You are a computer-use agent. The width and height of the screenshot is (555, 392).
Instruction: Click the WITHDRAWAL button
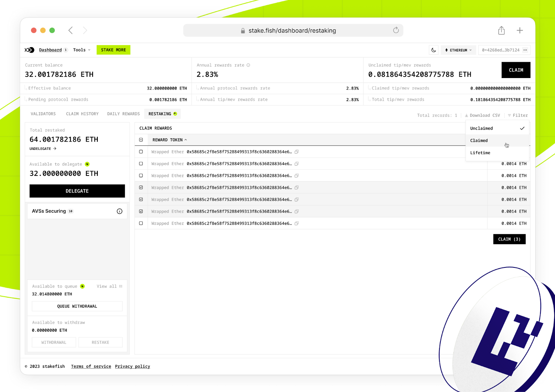[54, 342]
